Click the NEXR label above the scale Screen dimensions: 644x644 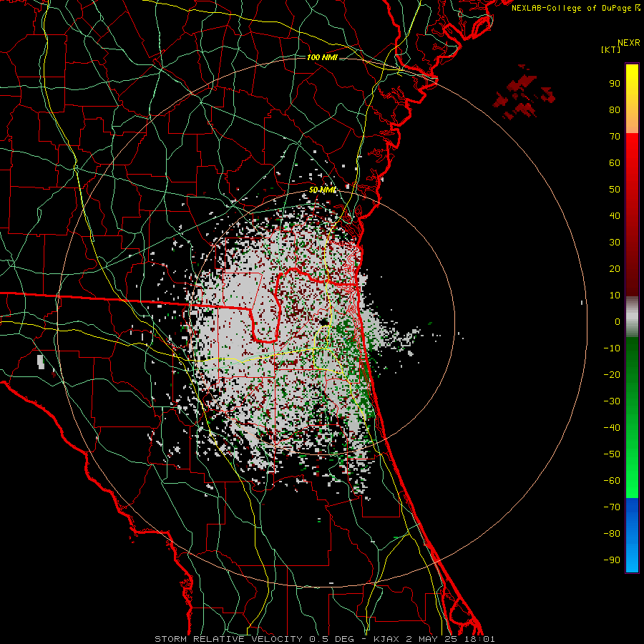(628, 43)
